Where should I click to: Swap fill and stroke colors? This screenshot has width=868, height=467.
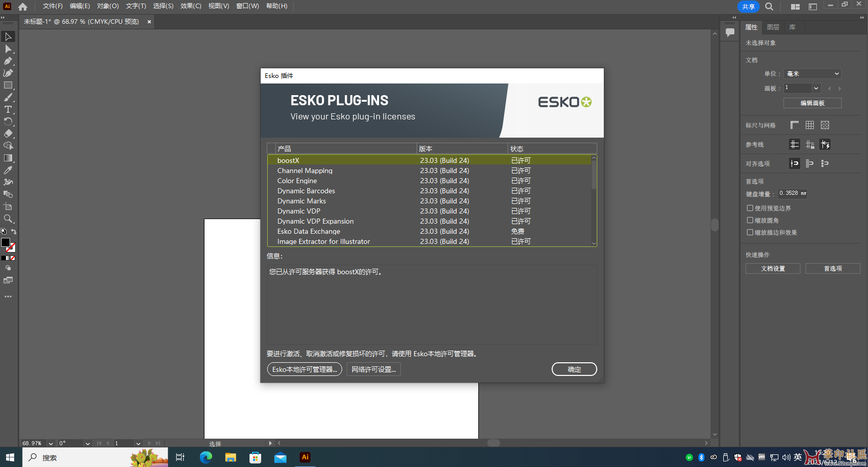(14, 232)
